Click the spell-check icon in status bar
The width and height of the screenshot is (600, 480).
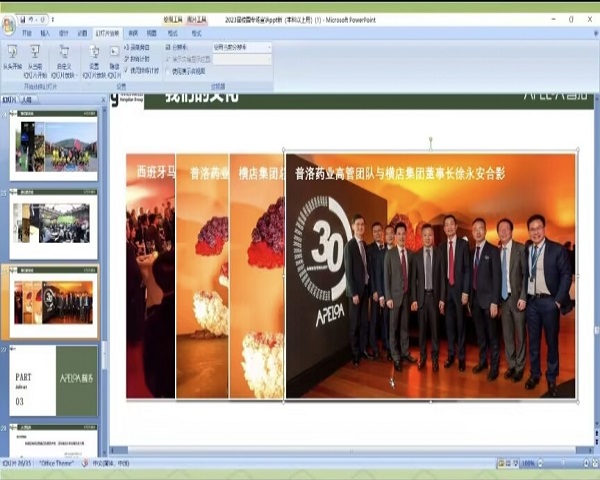coord(85,464)
